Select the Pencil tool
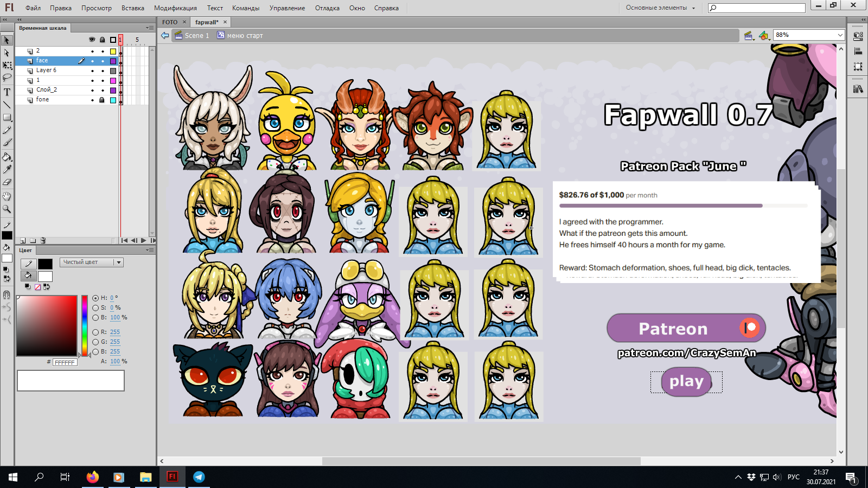Screen dimensions: 868x488 [7, 130]
